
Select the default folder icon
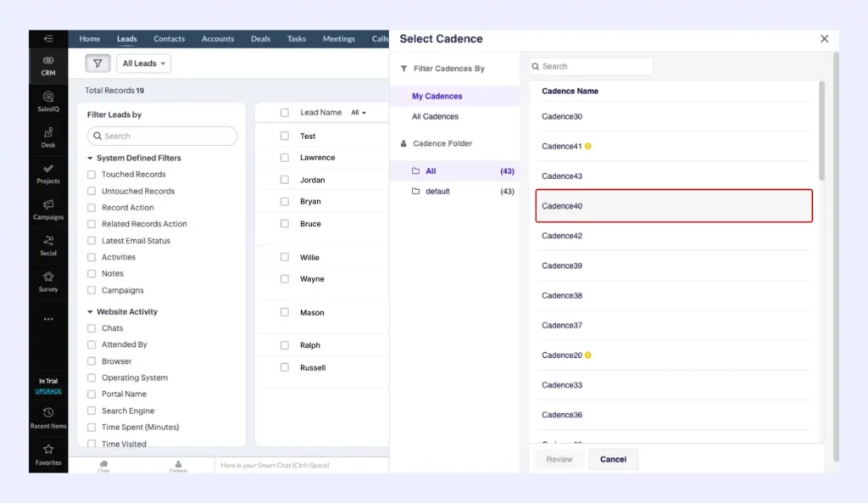click(415, 191)
